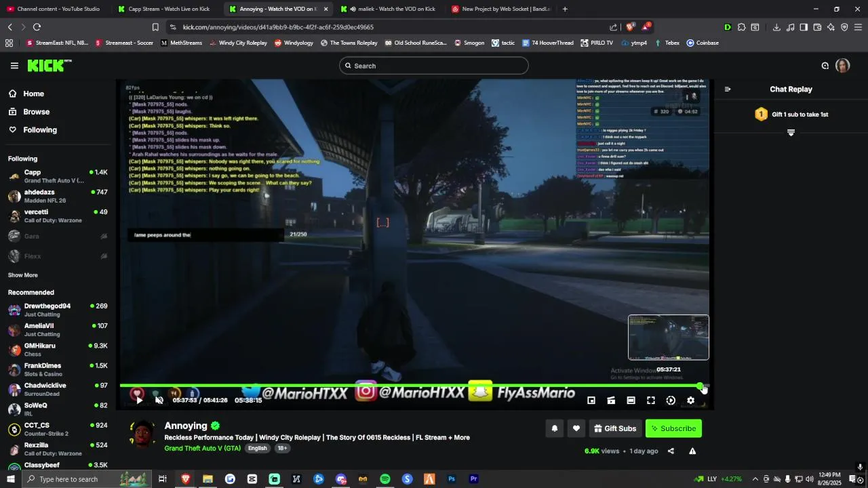
Task: Click the KICK logo
Action: 50,66
